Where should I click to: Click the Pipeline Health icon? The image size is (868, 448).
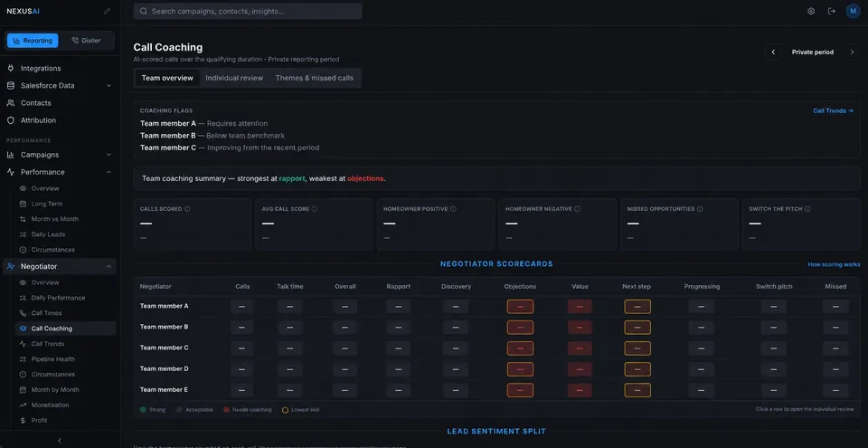23,359
